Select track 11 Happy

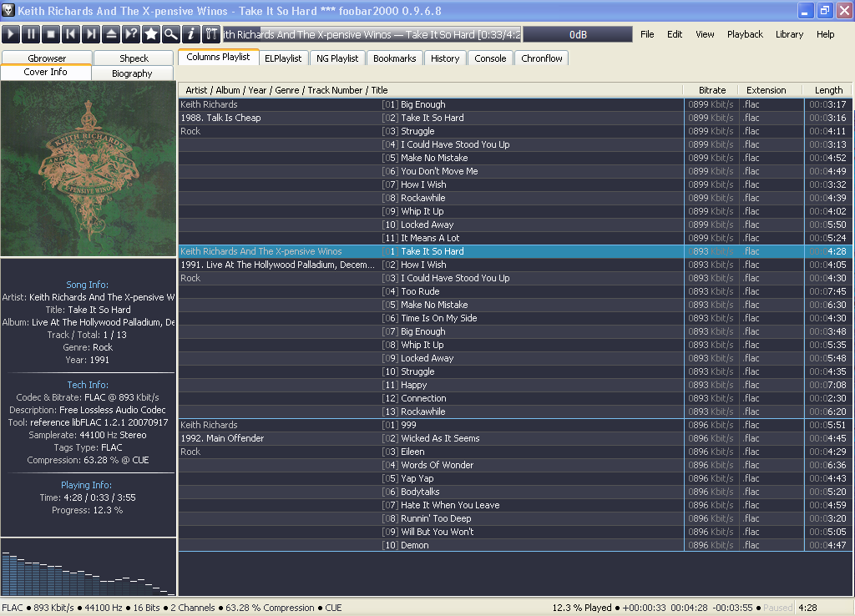coord(516,385)
